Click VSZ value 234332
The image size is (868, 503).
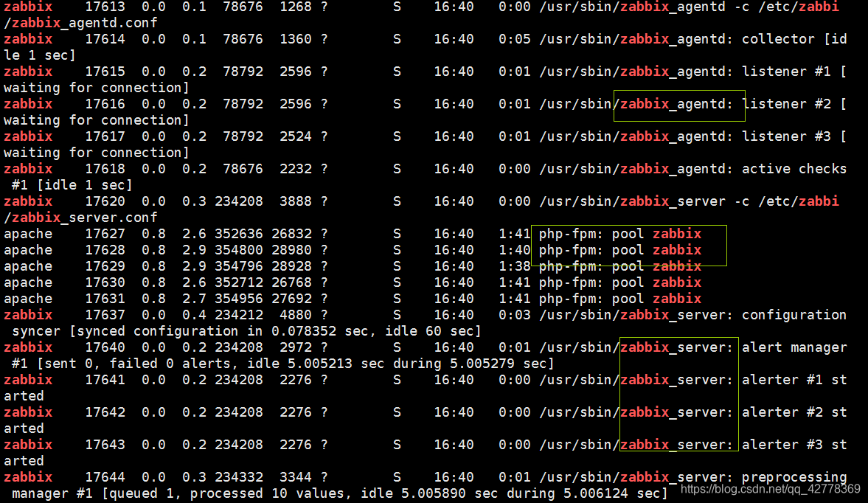(239, 477)
